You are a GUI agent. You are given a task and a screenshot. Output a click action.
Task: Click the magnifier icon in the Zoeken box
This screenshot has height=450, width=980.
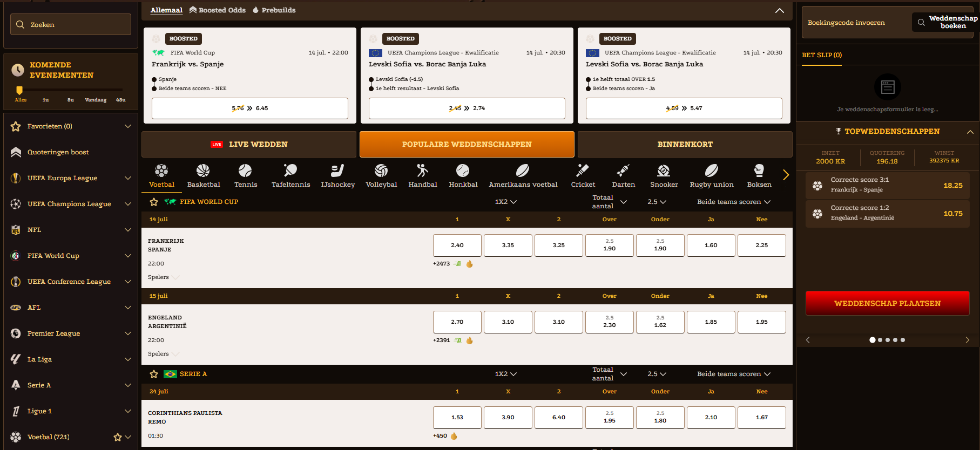(20, 25)
